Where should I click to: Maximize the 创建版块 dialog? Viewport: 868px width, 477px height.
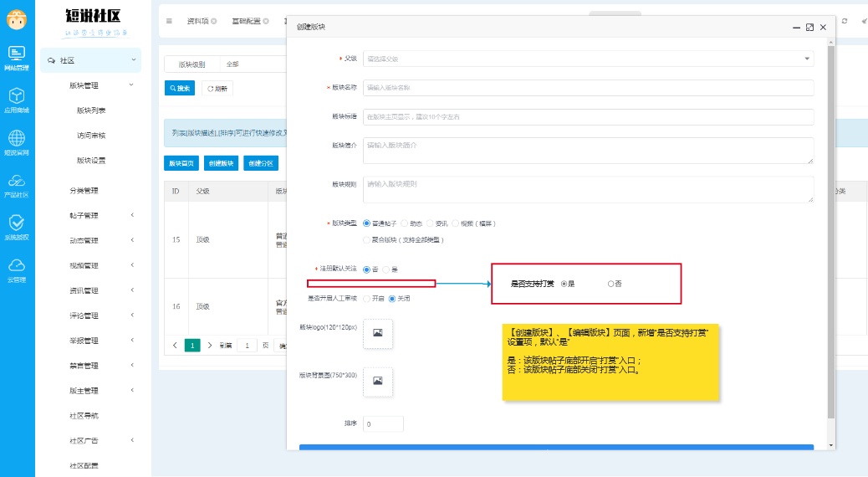pyautogui.click(x=809, y=27)
